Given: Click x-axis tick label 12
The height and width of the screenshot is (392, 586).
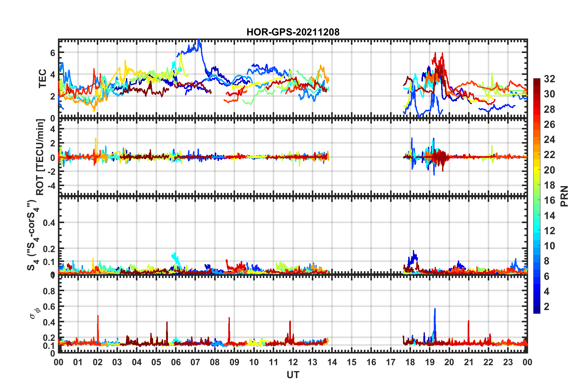Looking at the screenshot, I should point(293,362).
